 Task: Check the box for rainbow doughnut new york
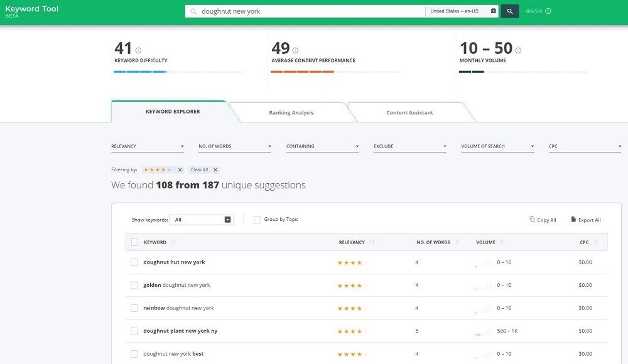pos(134,308)
